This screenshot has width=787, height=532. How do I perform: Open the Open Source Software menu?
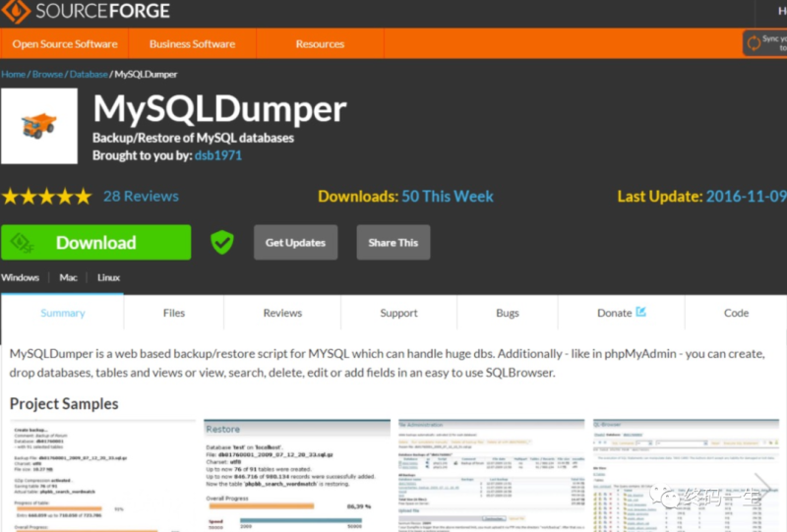pos(65,43)
